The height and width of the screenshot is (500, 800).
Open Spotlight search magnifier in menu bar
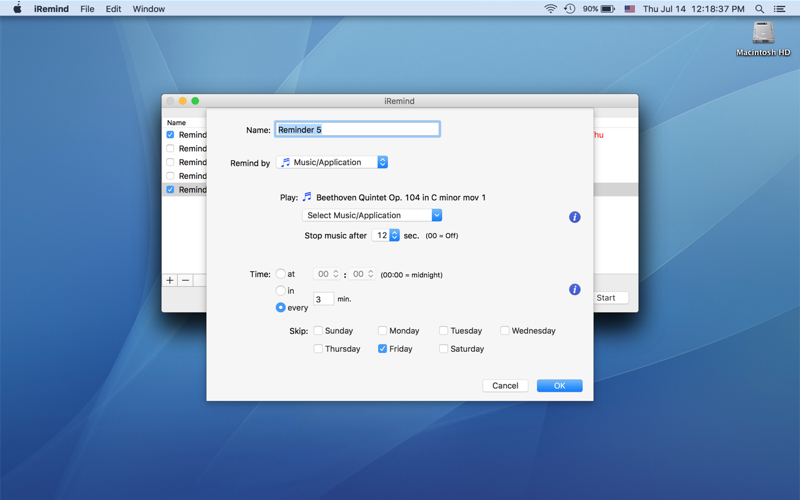click(759, 9)
